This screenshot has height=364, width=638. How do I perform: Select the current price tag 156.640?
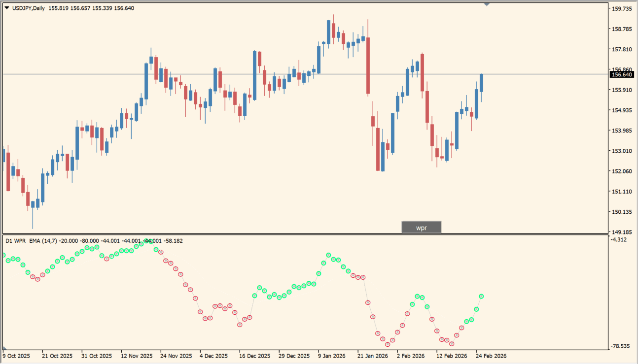pos(622,74)
